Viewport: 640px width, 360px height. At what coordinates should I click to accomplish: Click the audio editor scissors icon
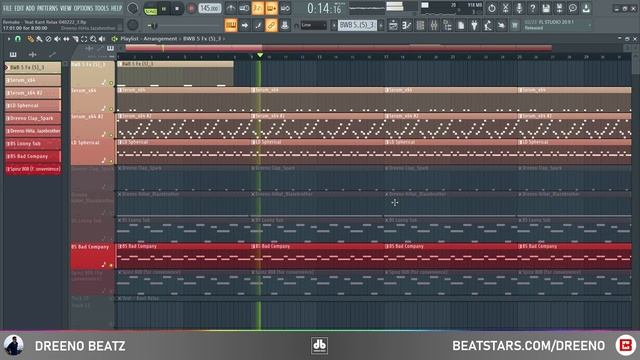[505, 8]
